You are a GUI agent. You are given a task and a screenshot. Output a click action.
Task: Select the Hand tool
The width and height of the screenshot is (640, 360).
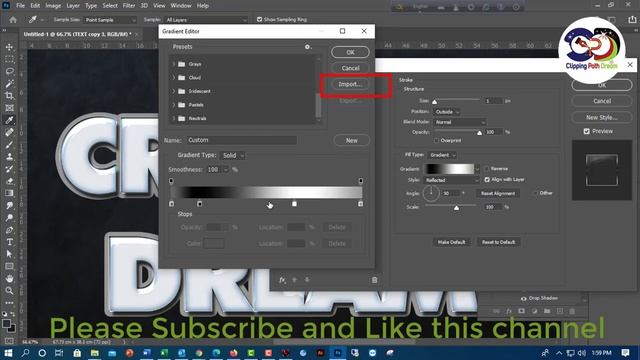coord(9,278)
